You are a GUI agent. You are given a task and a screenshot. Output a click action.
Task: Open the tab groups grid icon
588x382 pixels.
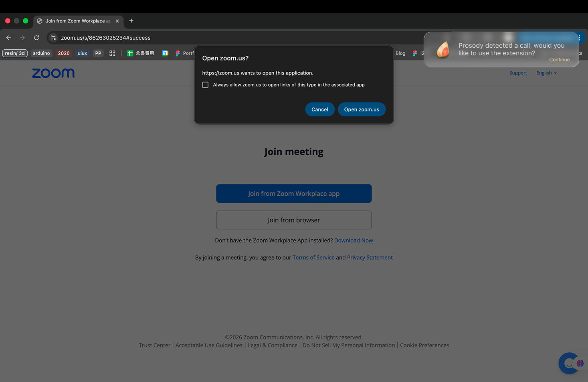(x=112, y=53)
